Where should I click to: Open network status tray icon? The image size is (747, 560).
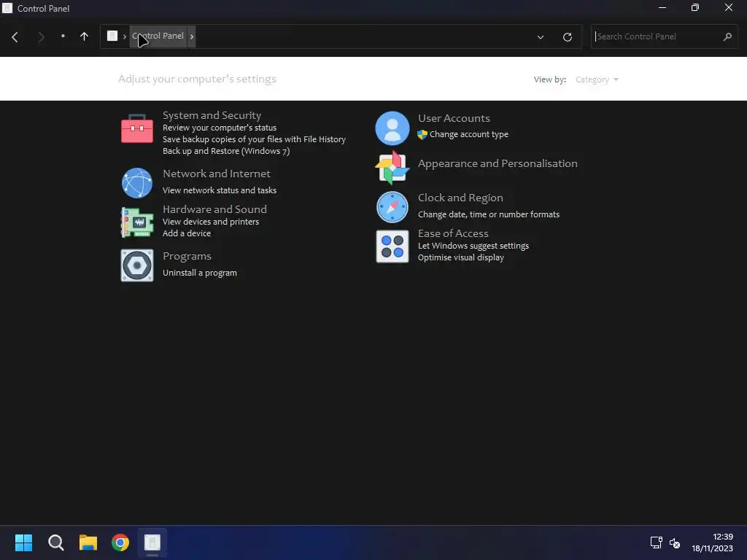[656, 542]
